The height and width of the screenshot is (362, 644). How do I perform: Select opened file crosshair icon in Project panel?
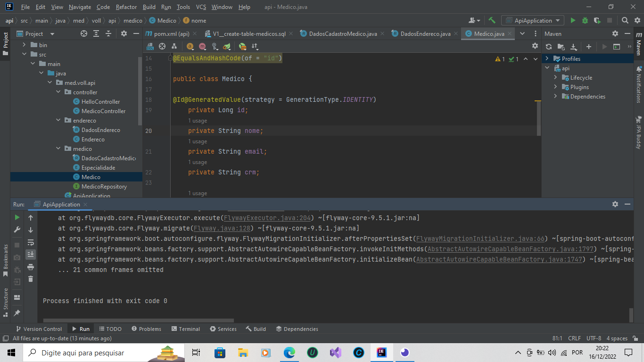pyautogui.click(x=84, y=33)
